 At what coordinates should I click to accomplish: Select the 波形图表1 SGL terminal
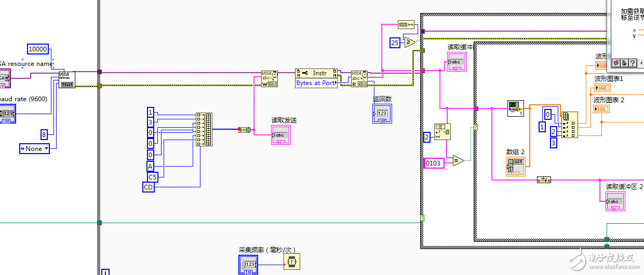tap(601, 87)
